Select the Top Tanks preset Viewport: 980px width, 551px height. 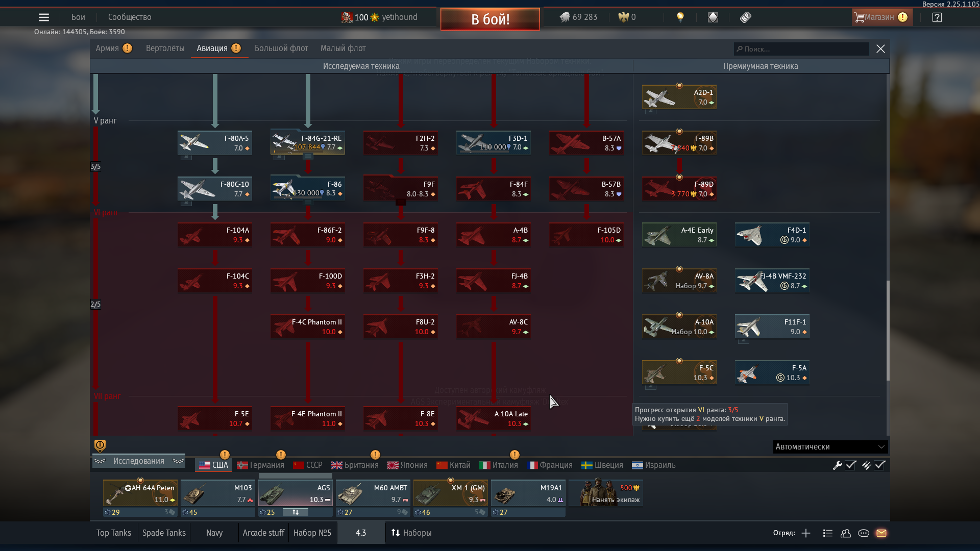click(114, 533)
